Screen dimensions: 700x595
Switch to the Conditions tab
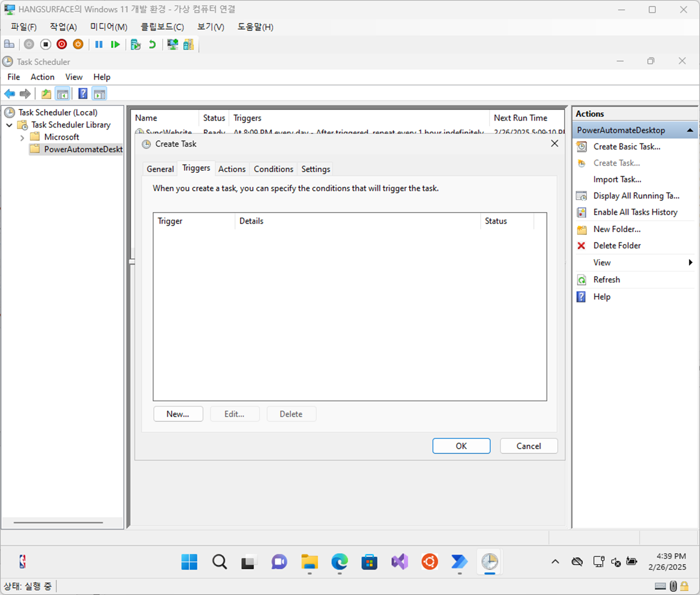pos(273,169)
